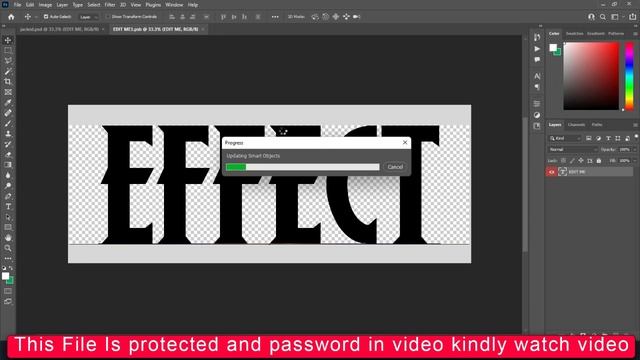Image resolution: width=640 pixels, height=360 pixels.
Task: Open the Auto-Select Layer dropdown
Action: [89, 17]
